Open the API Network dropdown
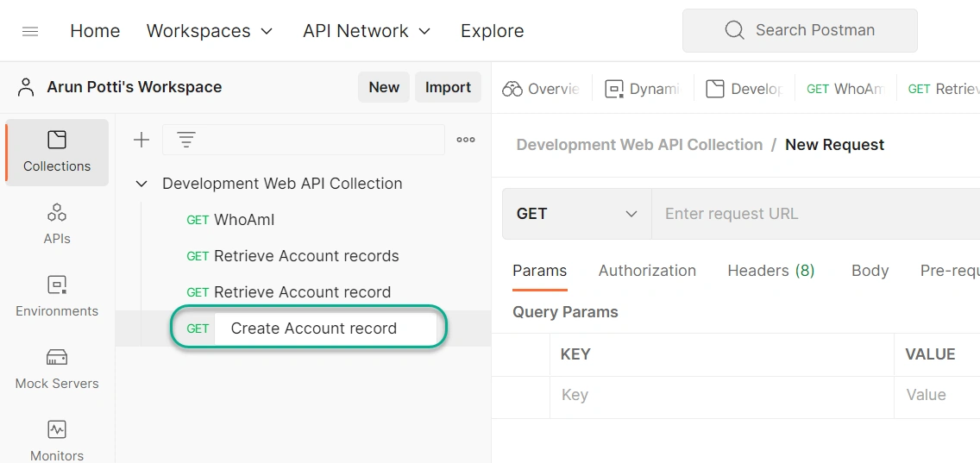The image size is (980, 463). [367, 31]
